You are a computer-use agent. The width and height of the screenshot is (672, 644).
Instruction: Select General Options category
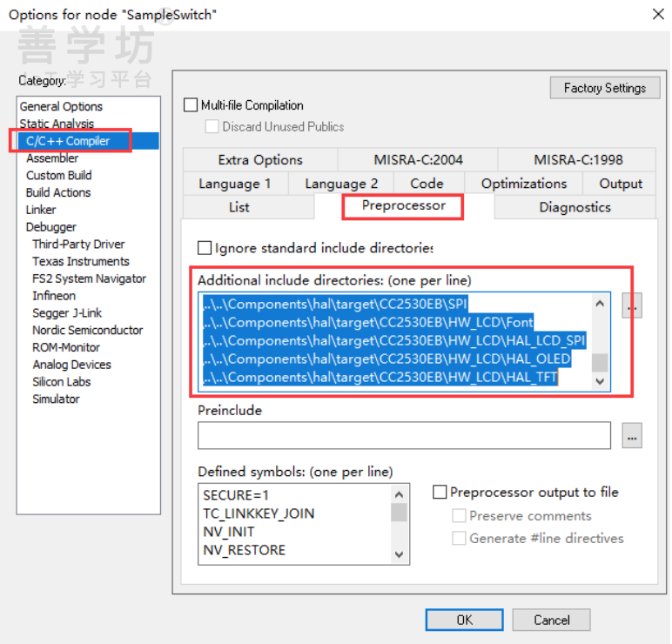[x=61, y=106]
